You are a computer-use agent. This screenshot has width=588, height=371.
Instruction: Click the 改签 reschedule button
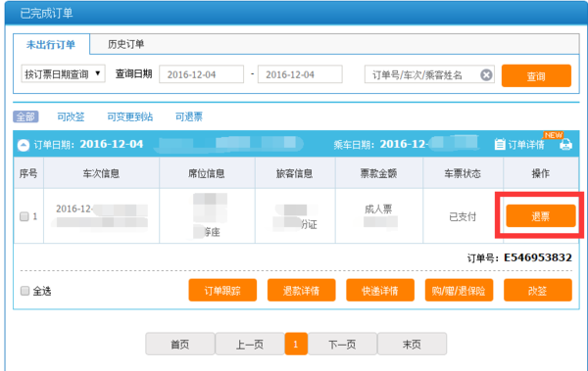coord(538,290)
